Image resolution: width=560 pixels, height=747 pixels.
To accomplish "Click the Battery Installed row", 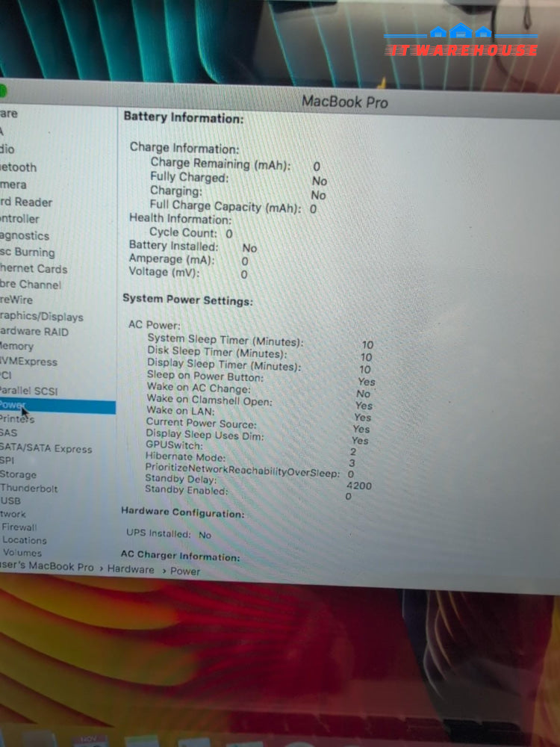I will (x=193, y=247).
